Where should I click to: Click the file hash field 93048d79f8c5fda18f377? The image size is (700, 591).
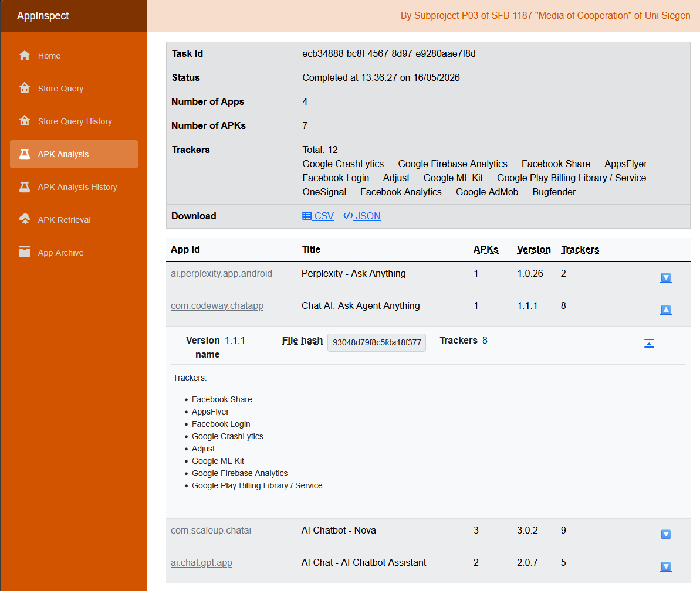click(376, 342)
